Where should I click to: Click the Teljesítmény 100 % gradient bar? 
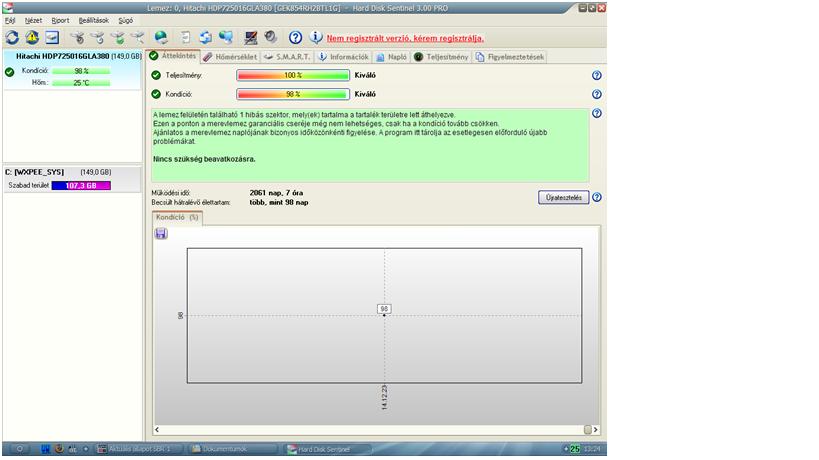point(293,75)
